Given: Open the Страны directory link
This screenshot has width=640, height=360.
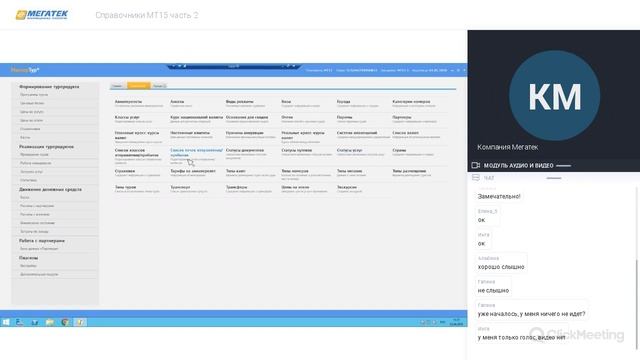Looking at the screenshot, I should (x=399, y=151).
